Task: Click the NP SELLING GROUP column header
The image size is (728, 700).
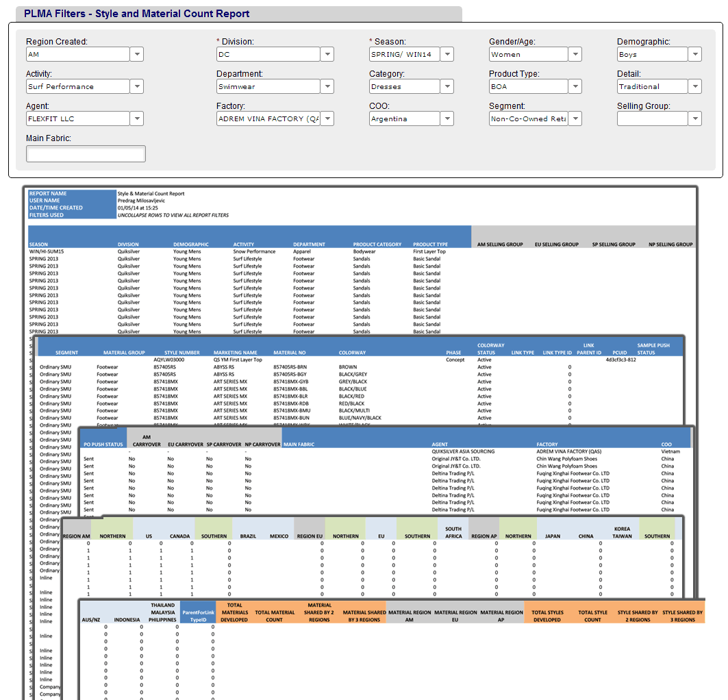Action: (670, 245)
